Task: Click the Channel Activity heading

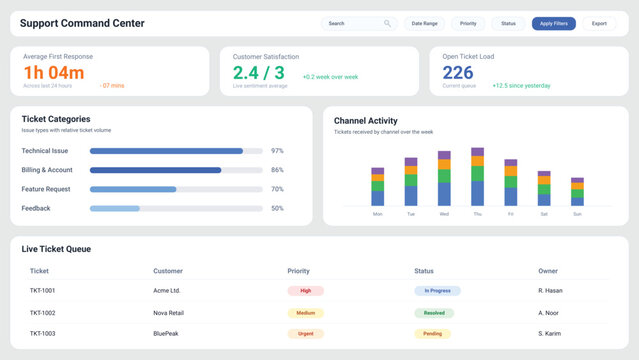Action: point(366,121)
